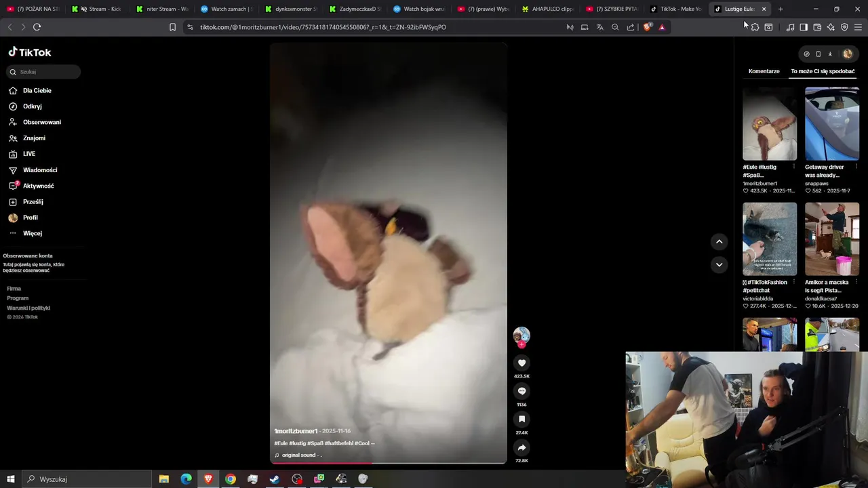
Task: Open the Getaway driver video thumbnail
Action: pos(832,124)
